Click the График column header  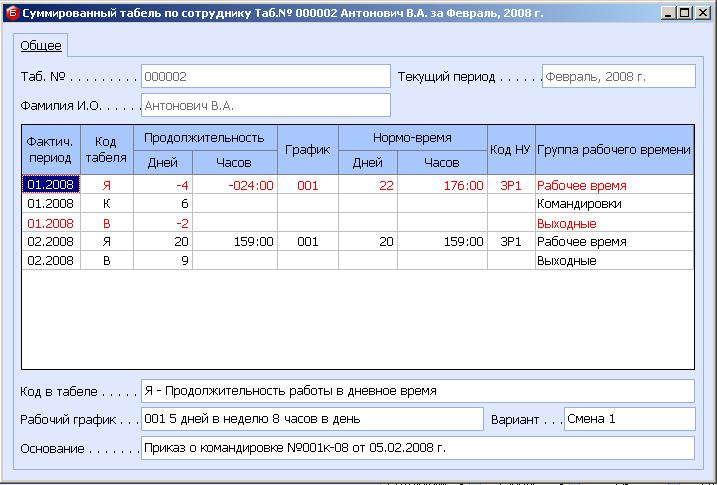coord(307,150)
